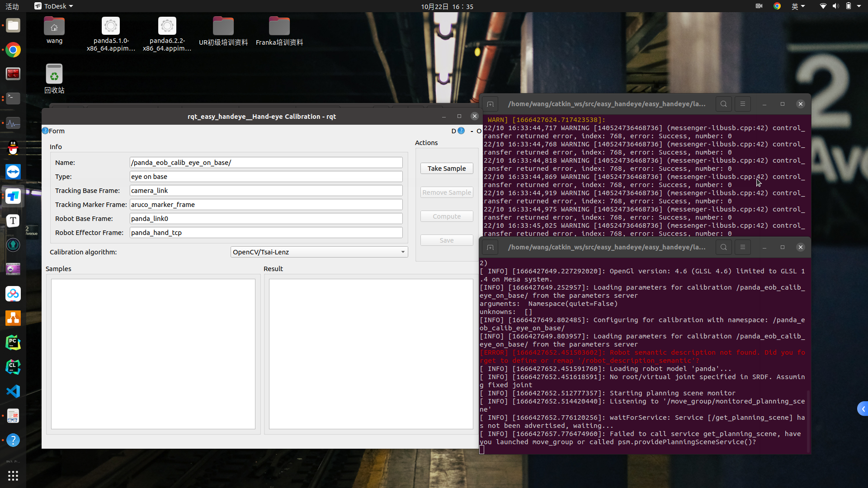This screenshot has width=868, height=488.
Task: Click the clock date in top bar
Action: (447, 6)
